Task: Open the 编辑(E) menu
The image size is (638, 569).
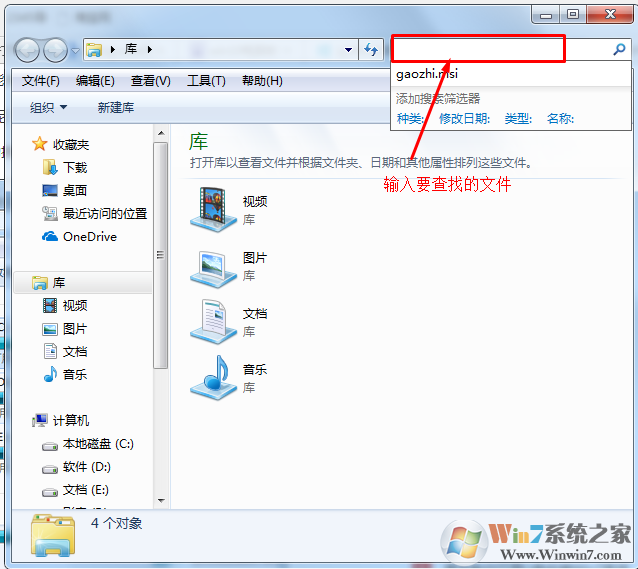Action: pos(95,81)
